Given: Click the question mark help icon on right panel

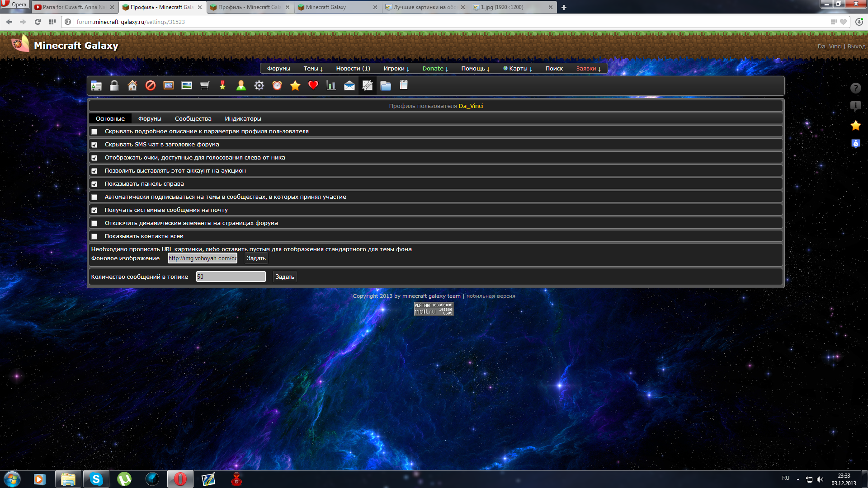Looking at the screenshot, I should (x=855, y=88).
